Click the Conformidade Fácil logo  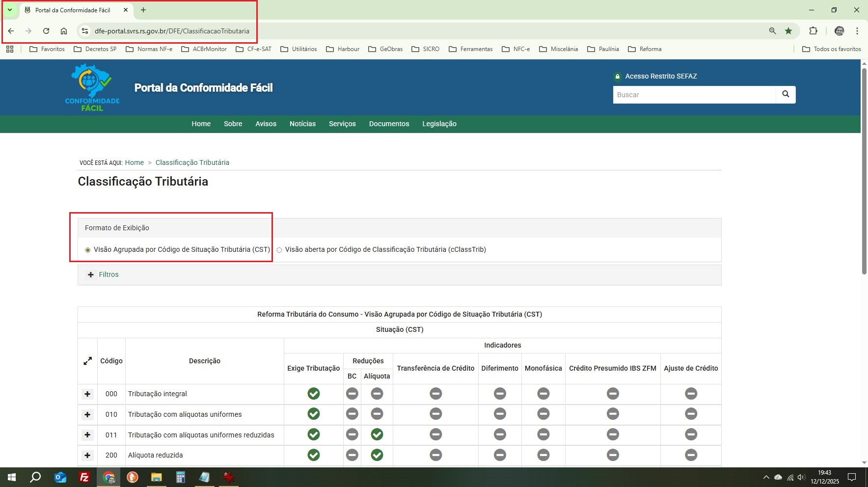coord(92,87)
